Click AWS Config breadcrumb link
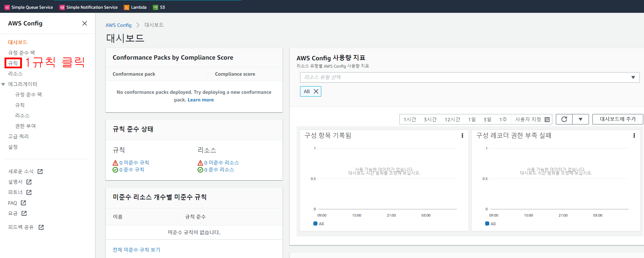The height and width of the screenshot is (258, 644). [x=118, y=25]
